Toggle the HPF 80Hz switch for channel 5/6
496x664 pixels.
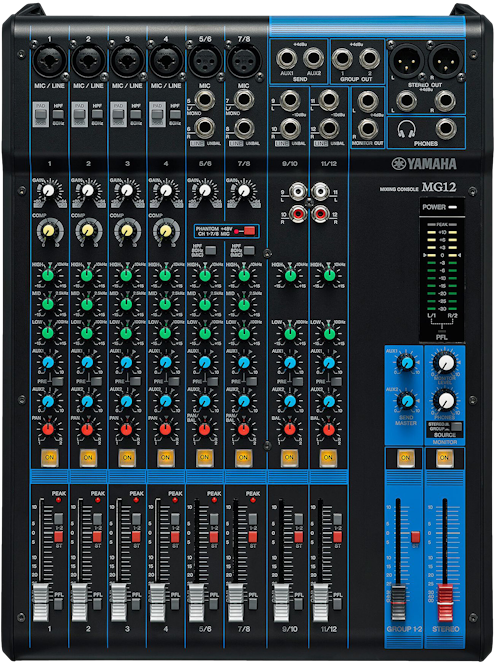click(x=210, y=250)
